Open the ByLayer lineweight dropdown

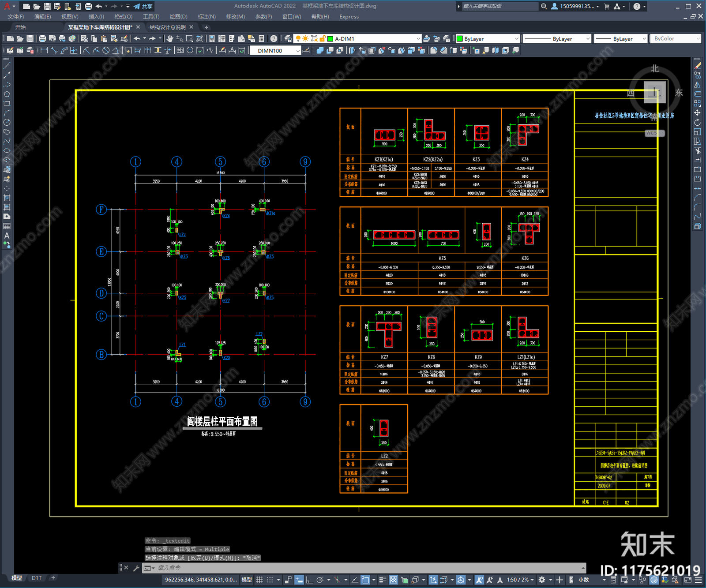(644, 39)
